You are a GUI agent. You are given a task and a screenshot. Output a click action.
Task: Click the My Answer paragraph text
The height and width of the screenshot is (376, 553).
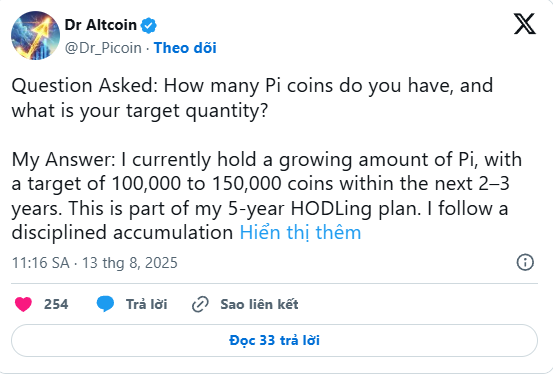click(267, 196)
